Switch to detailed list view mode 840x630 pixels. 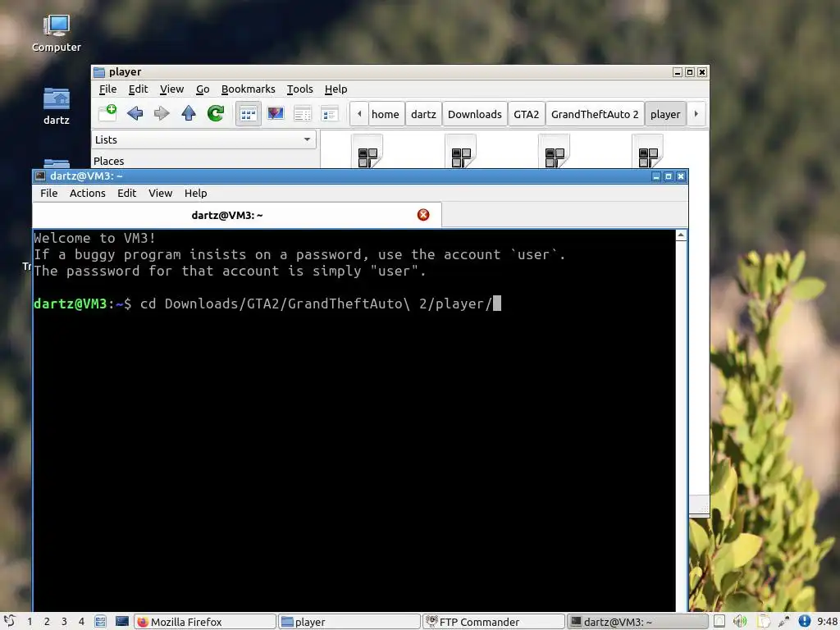click(x=330, y=113)
